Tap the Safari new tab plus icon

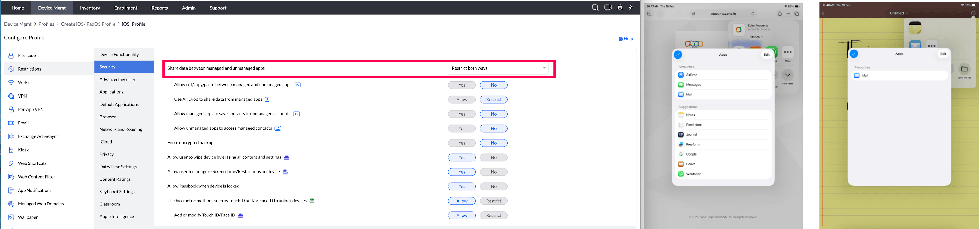(x=788, y=14)
